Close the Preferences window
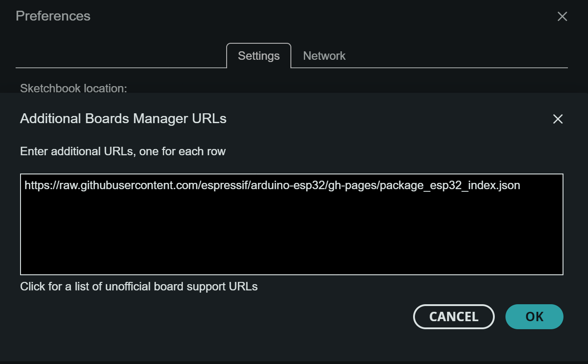This screenshot has width=588, height=364. (562, 17)
